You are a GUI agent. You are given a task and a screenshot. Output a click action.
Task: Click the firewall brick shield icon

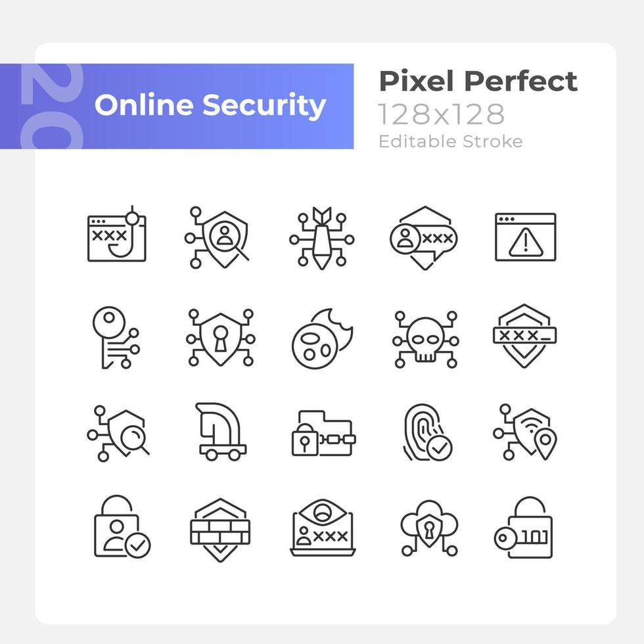tap(220, 530)
